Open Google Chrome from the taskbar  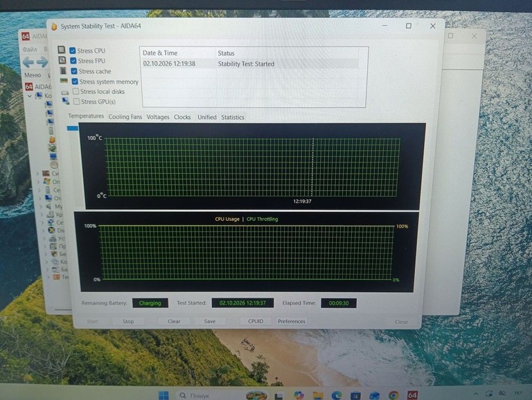point(393,395)
